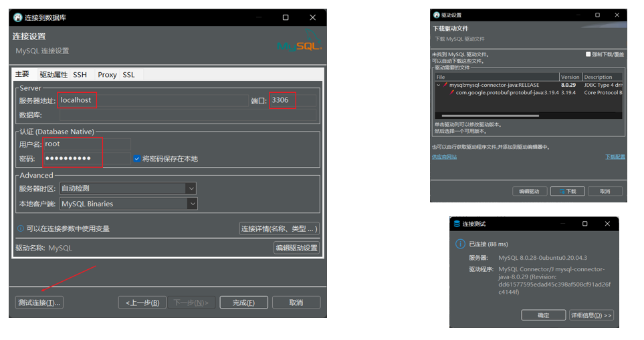Click MySQL 8.0.28-0ubuntu0.20.04.3 server text
644x340 pixels.
[542, 258]
